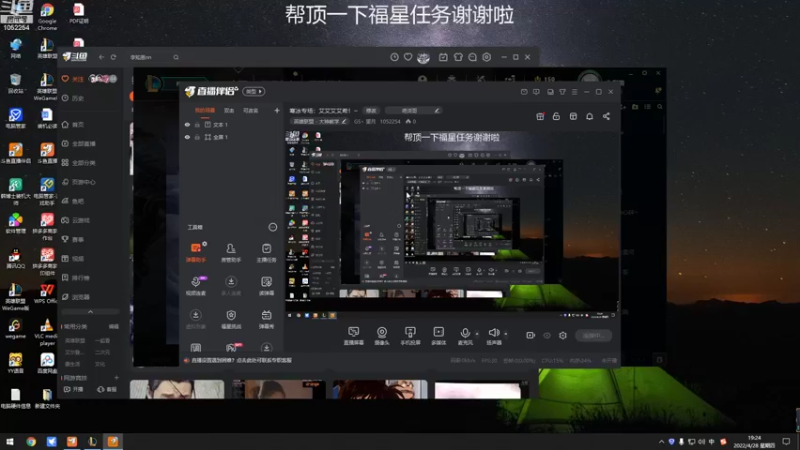
Task: Hide the 文本 1 source layer
Action: [187, 124]
